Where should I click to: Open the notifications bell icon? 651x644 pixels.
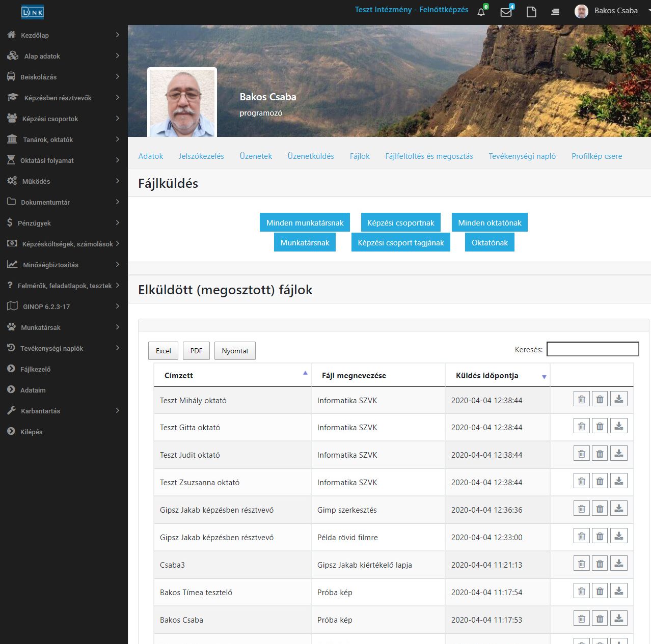point(481,11)
